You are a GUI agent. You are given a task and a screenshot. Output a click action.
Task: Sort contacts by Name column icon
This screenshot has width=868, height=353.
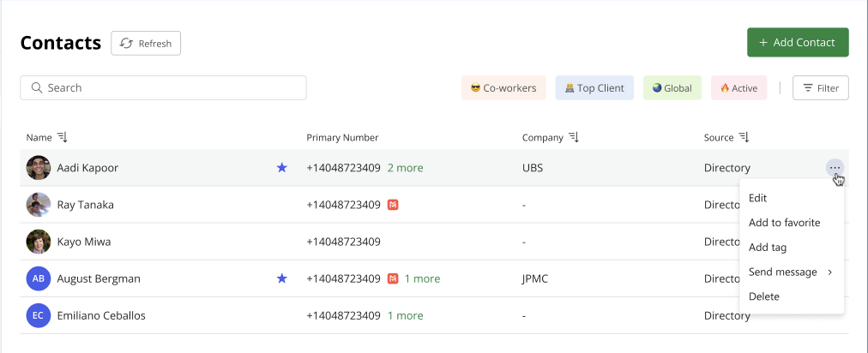(62, 137)
